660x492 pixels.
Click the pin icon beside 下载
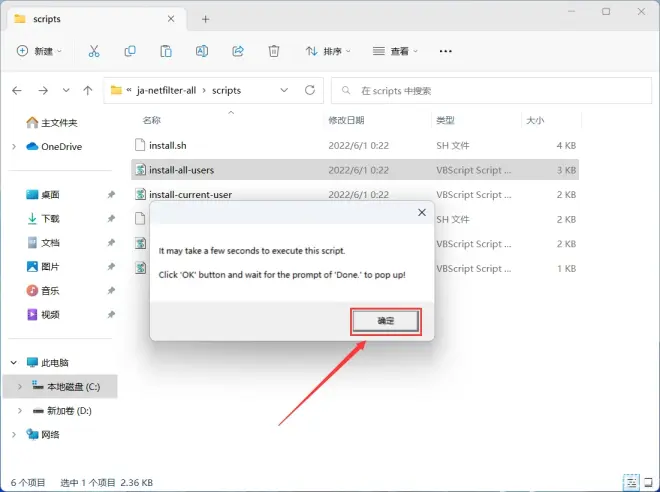click(x=111, y=218)
